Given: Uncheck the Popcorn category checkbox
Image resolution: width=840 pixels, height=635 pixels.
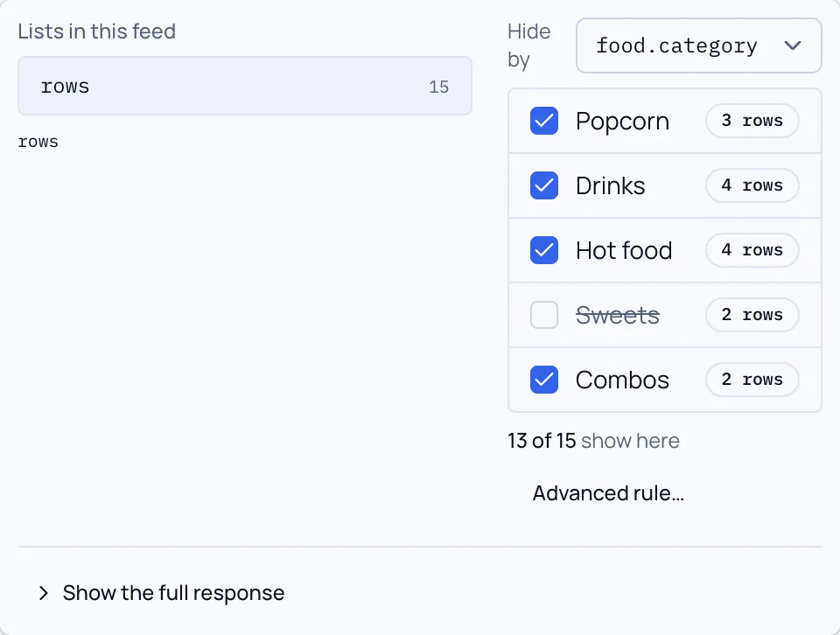Looking at the screenshot, I should pyautogui.click(x=543, y=121).
